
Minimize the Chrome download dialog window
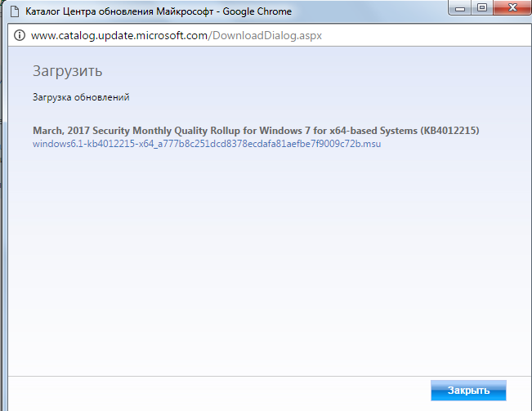point(460,8)
